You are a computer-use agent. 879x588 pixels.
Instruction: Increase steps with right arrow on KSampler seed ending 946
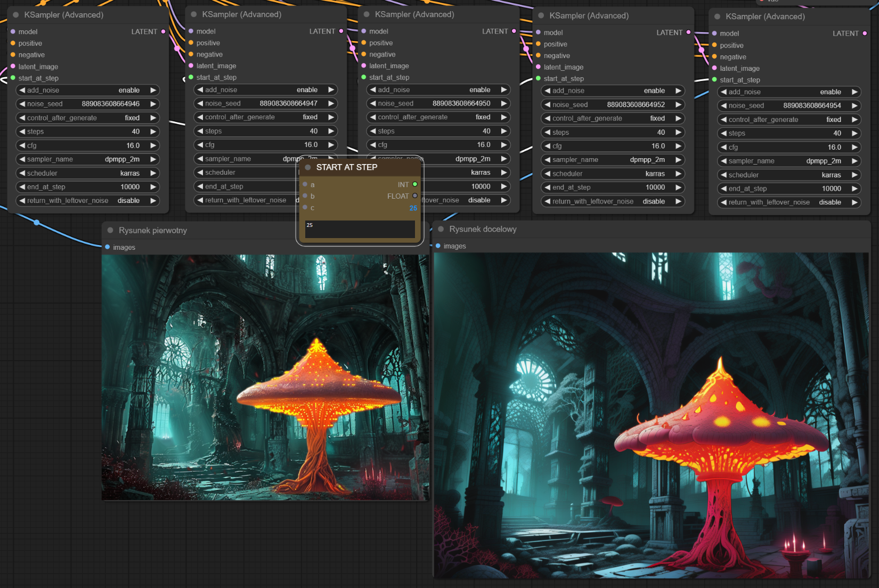(x=153, y=132)
